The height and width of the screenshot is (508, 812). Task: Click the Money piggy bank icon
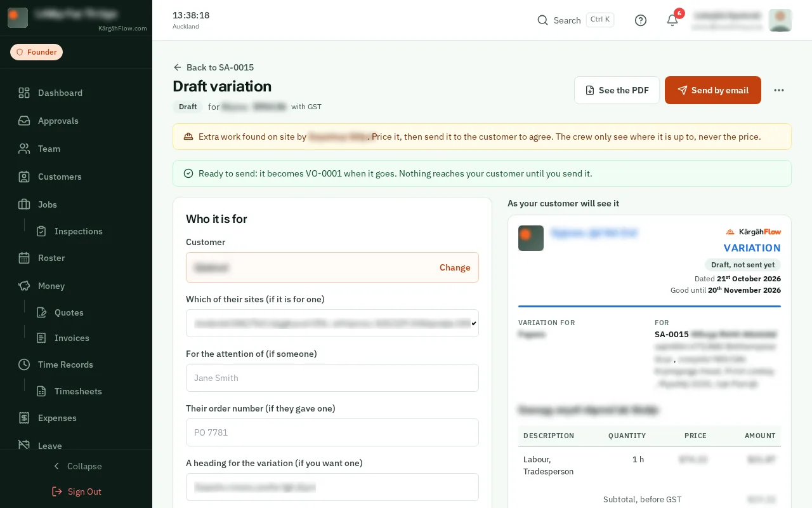coord(24,286)
